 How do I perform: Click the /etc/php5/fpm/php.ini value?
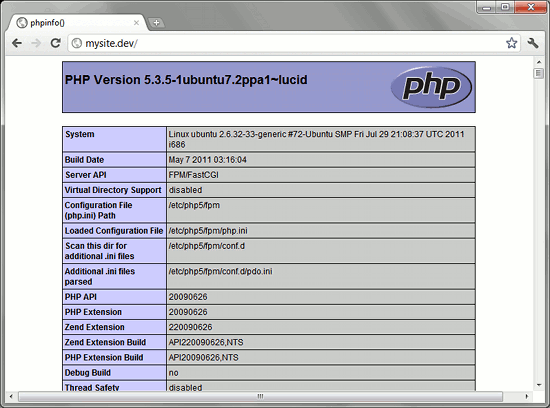[208, 231]
